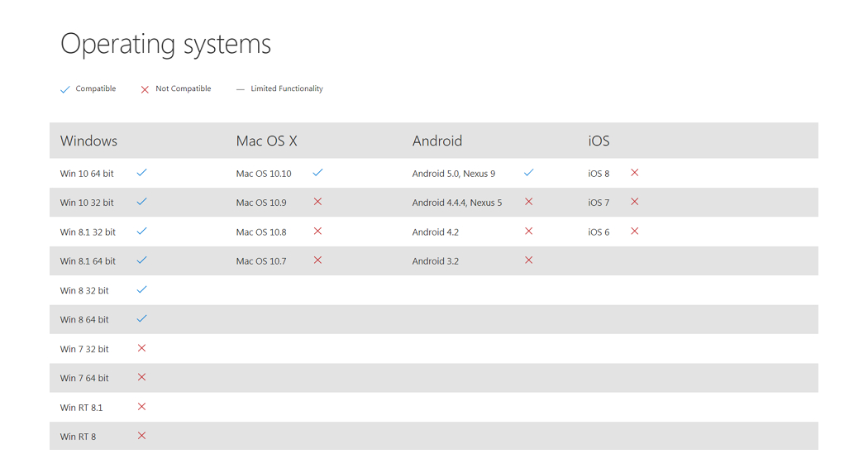This screenshot has height=473, width=868.
Task: Click the checkmark next to Mac OS 10.10
Action: [x=317, y=172]
